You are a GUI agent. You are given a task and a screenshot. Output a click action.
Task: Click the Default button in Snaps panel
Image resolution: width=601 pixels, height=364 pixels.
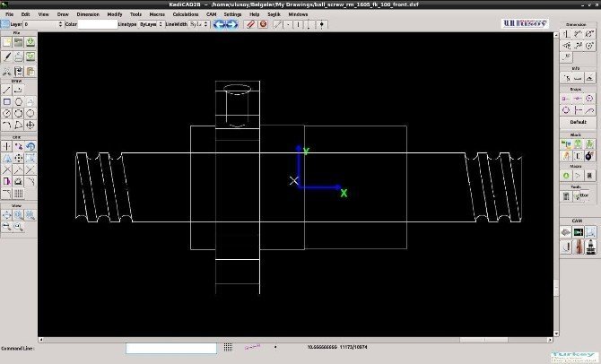(578, 122)
